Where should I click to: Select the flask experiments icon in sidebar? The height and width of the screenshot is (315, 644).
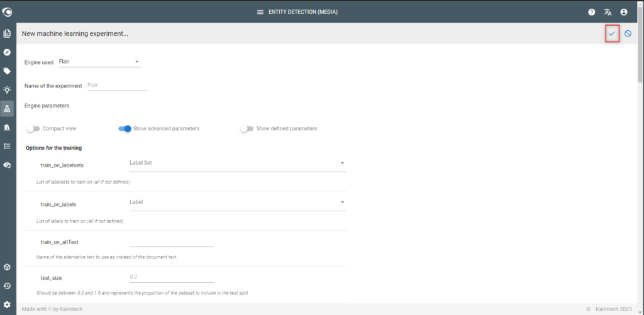pos(7,108)
